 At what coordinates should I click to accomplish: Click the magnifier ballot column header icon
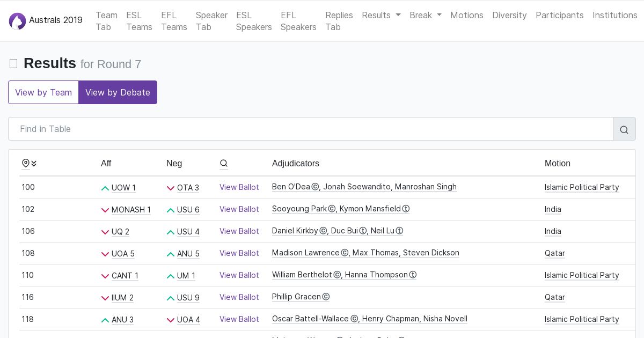[x=224, y=164]
